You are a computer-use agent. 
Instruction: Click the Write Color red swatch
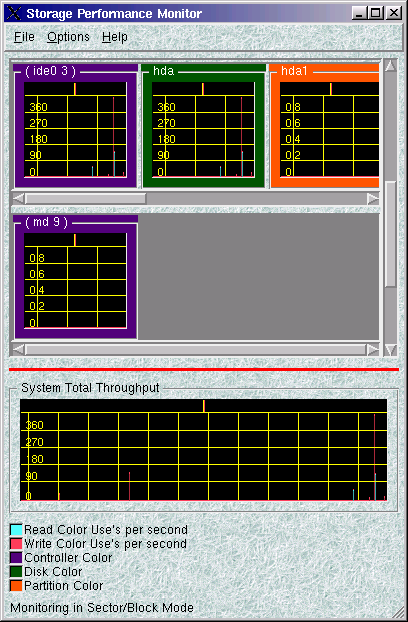coord(16,544)
